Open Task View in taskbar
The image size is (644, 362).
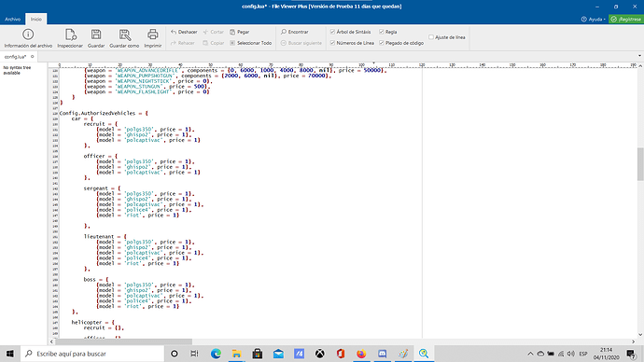(195, 354)
